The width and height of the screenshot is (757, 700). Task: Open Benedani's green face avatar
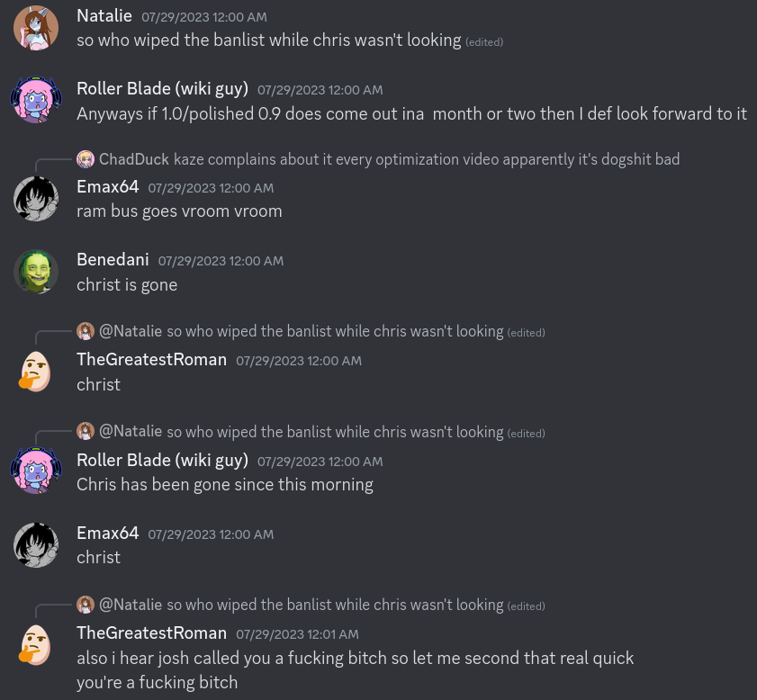(x=36, y=272)
